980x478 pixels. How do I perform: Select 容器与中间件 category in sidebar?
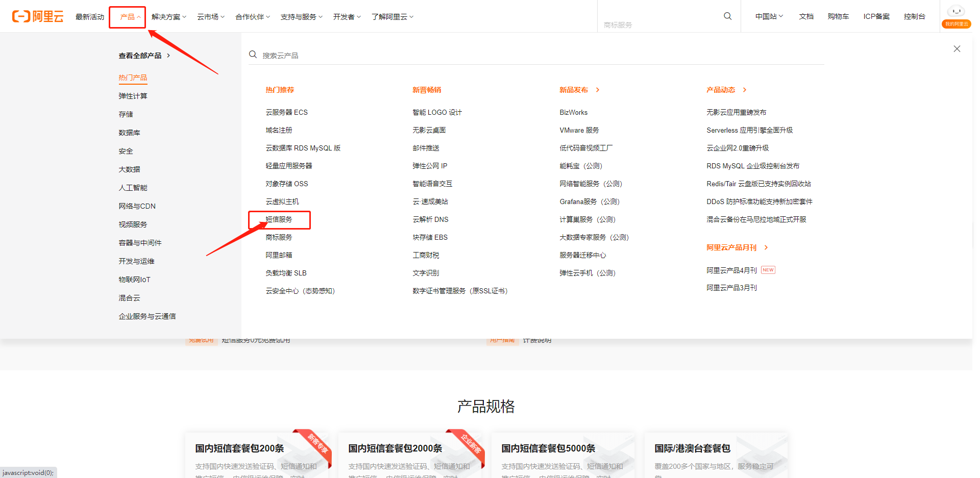140,243
